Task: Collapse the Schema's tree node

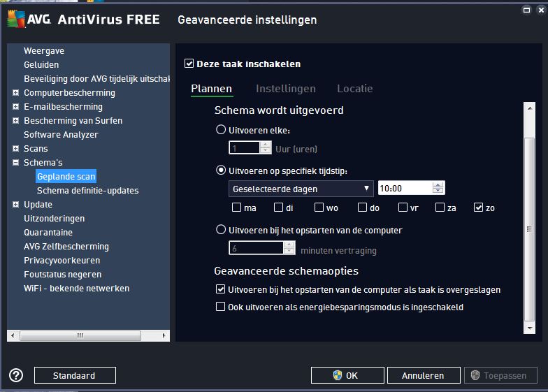Action: (x=15, y=162)
